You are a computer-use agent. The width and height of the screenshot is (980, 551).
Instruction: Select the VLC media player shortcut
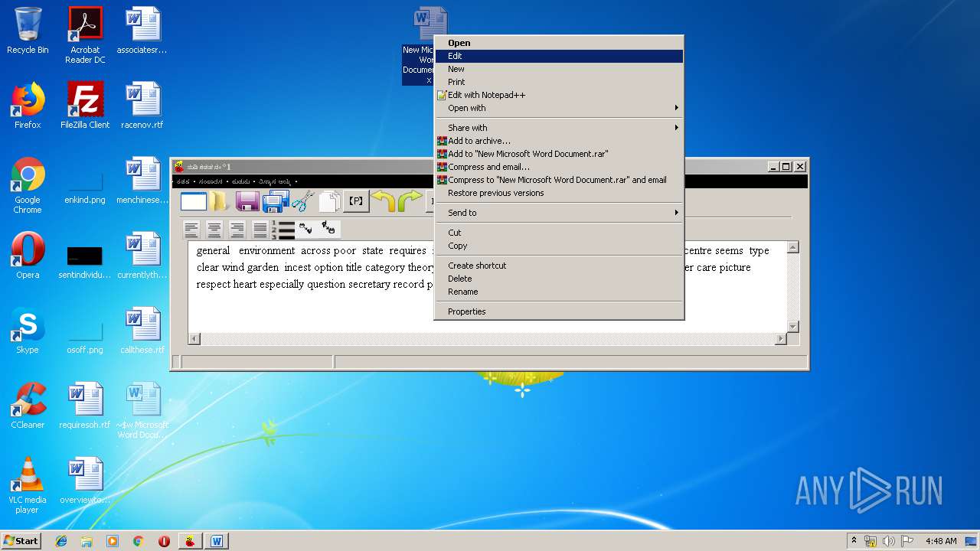pyautogui.click(x=28, y=485)
